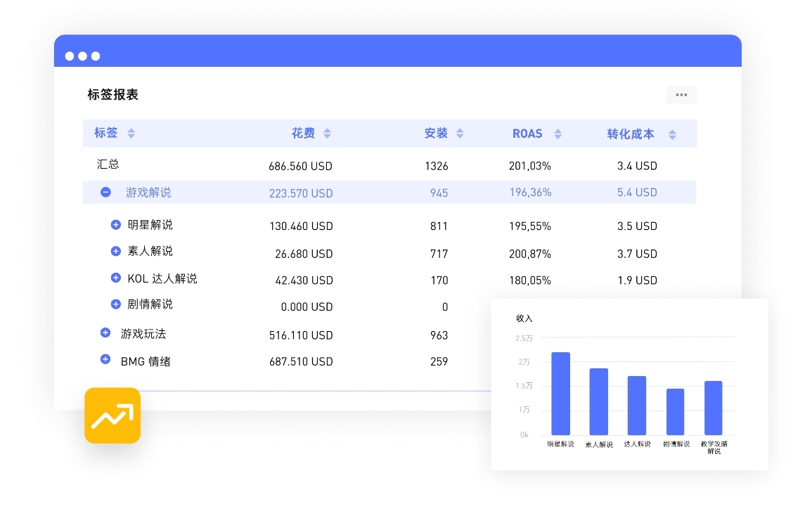812x511 pixels.
Task: Click the sort icon beside the 标签 header
Action: [131, 133]
